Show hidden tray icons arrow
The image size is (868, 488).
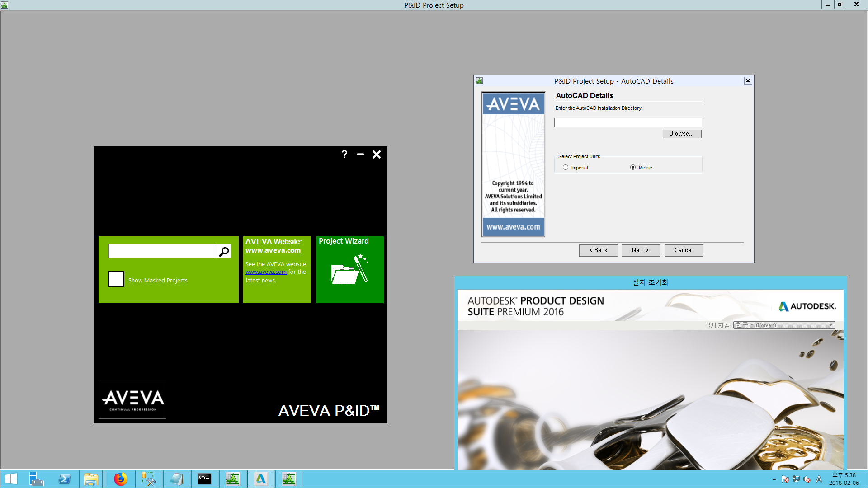click(x=774, y=479)
